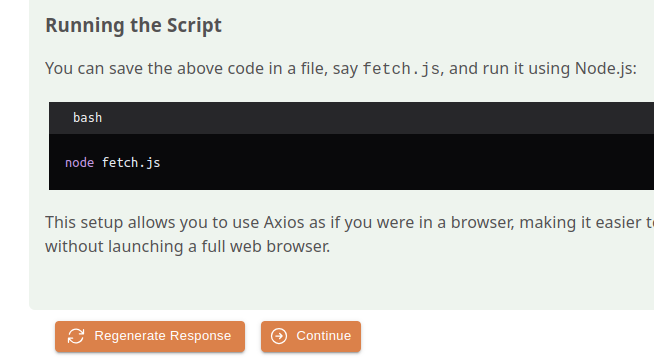Click the purple 'node' keyword in code
The width and height of the screenshot is (654, 360).
[x=79, y=162]
